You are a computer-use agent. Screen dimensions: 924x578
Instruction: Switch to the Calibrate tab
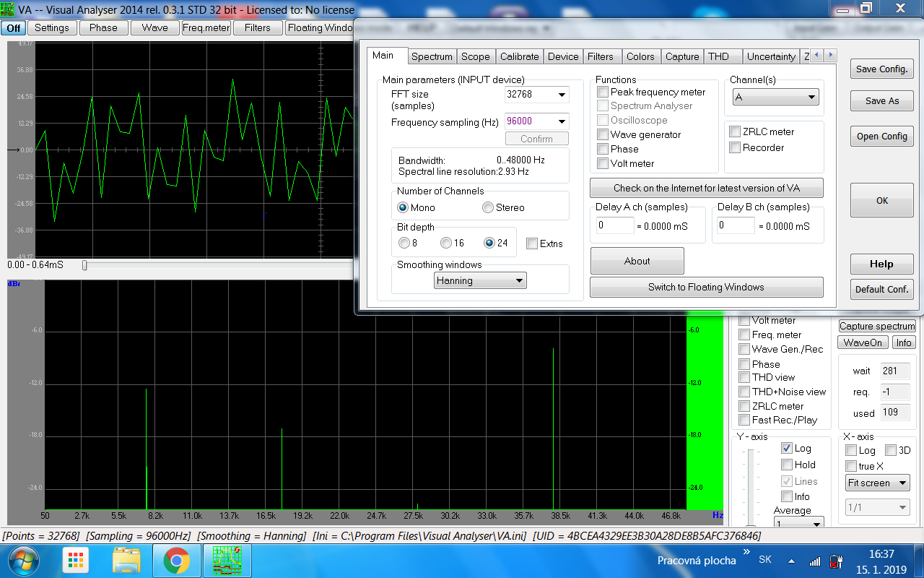pos(519,56)
